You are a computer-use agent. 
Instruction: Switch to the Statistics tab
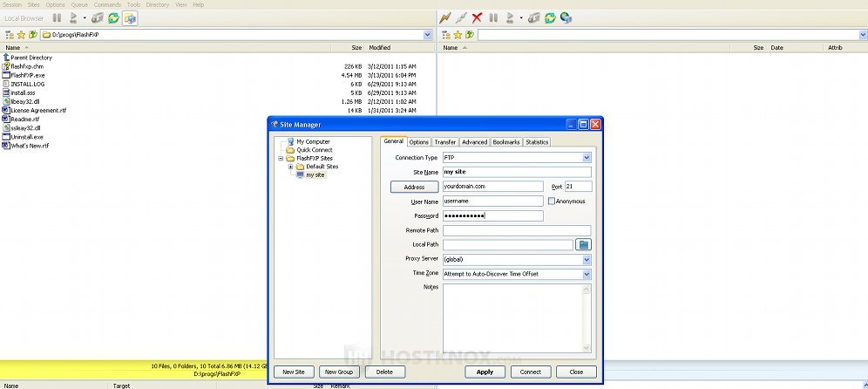pyautogui.click(x=537, y=142)
